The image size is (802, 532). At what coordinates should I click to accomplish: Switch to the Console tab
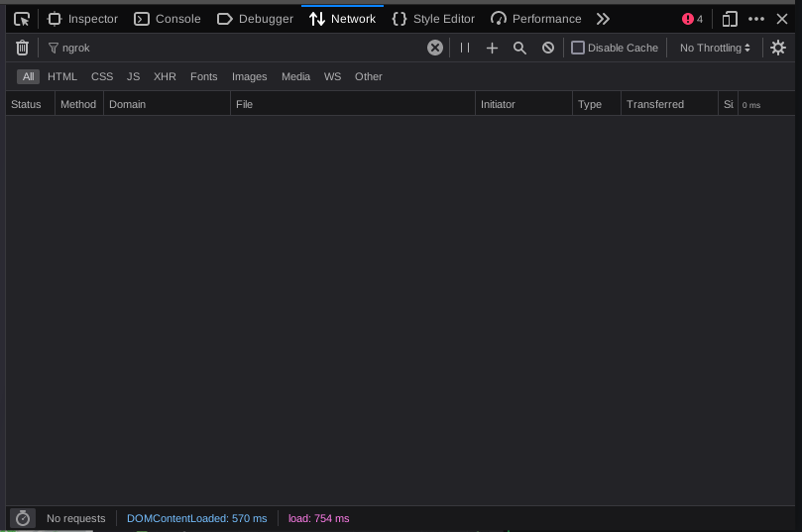(168, 19)
